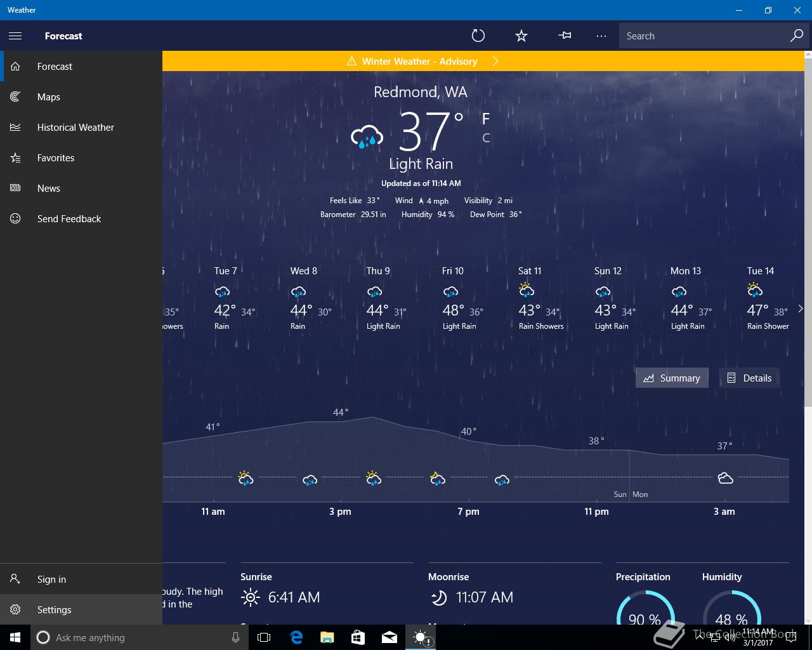The image size is (812, 650).
Task: Click the Dew Point 36° reading
Action: (x=495, y=215)
